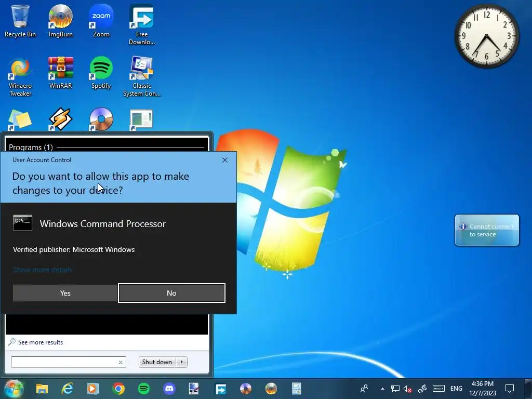The height and width of the screenshot is (399, 532).
Task: Click No in the User Account Control dialog
Action: (x=171, y=293)
